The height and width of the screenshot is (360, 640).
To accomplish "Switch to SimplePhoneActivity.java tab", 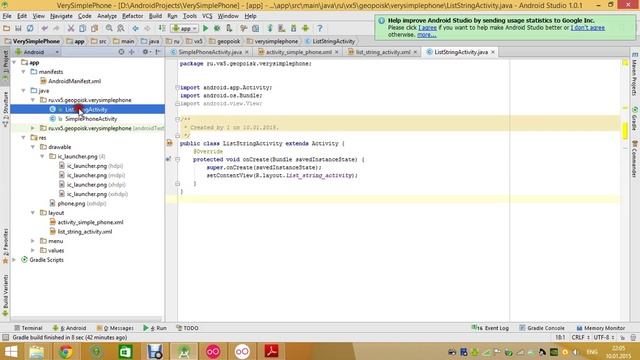I will [210, 52].
